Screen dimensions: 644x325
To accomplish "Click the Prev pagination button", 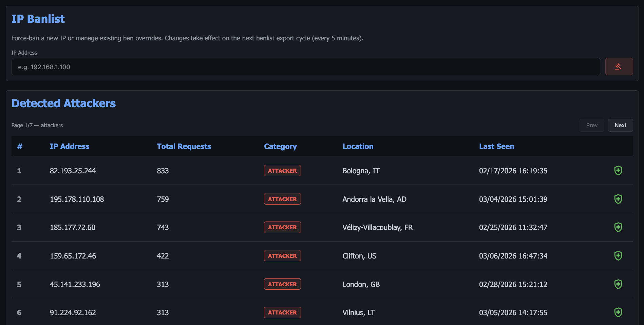I will [592, 125].
